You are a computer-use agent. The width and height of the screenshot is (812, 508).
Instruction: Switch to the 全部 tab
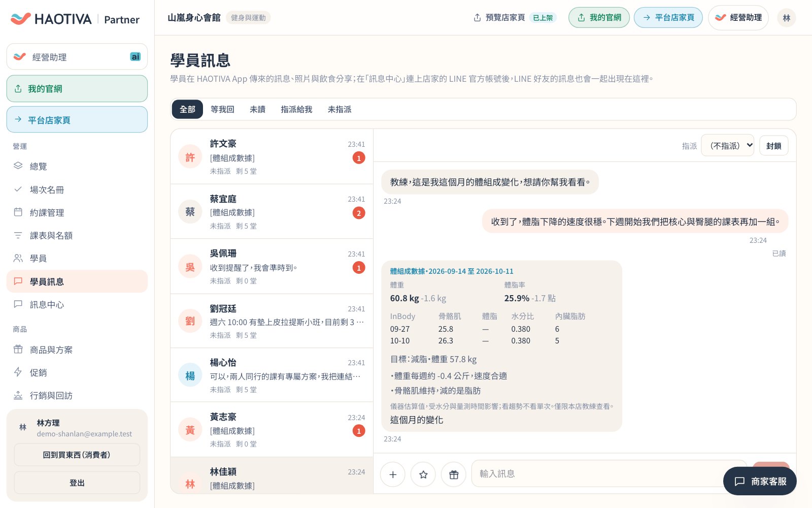click(x=187, y=109)
